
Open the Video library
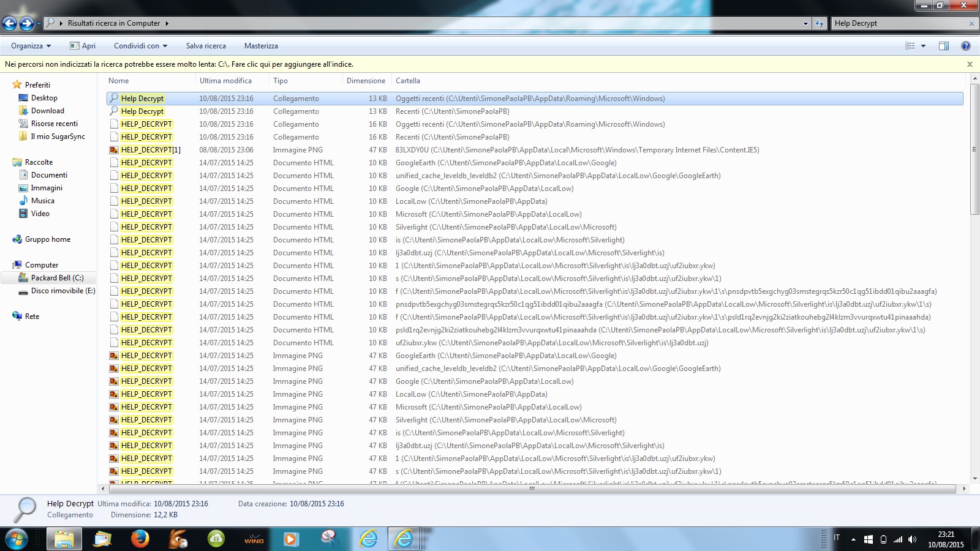40,214
